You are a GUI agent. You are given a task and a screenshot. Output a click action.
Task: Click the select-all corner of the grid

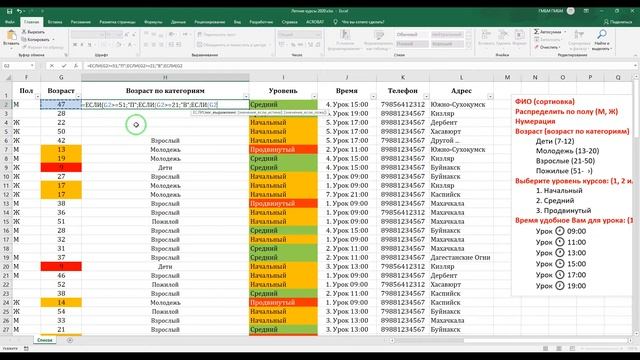[x=7, y=77]
